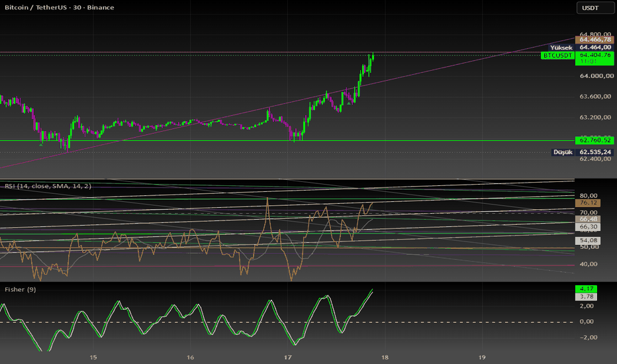Click the Fisher 2,00 scale value
Viewport: 617px width, 364px height.
[x=587, y=306]
